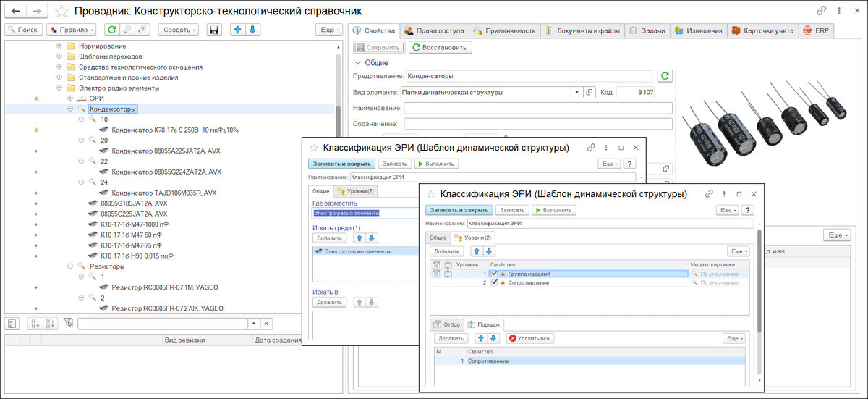
Task: Expand the ЭРИ node
Action: pos(70,98)
